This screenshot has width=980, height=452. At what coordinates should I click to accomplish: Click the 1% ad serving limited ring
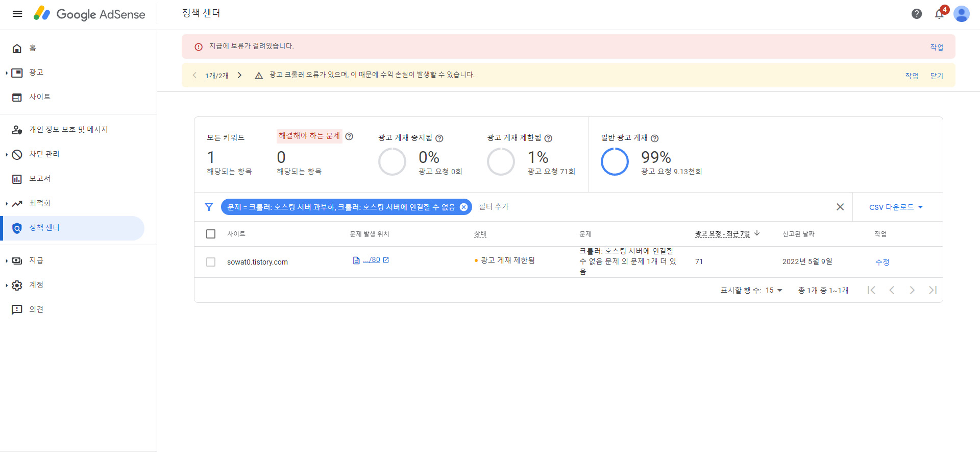click(501, 162)
